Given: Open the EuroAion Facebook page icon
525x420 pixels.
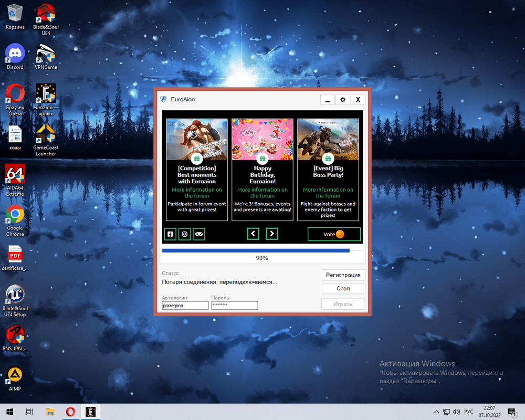Looking at the screenshot, I should coord(170,234).
